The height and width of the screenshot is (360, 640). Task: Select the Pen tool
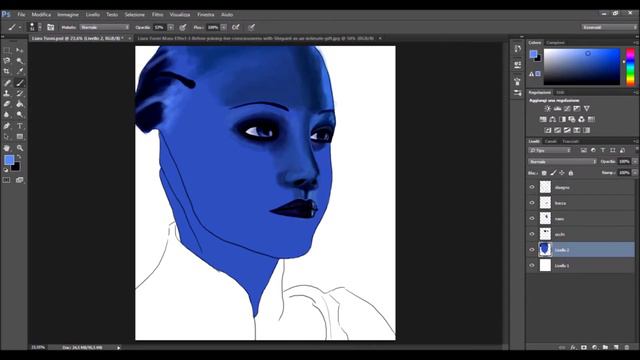(7, 126)
